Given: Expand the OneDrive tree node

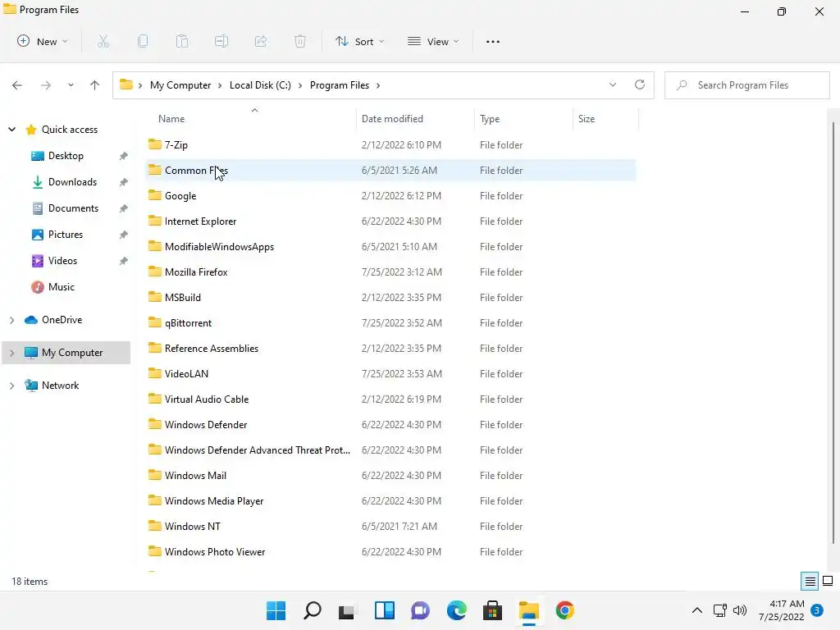Looking at the screenshot, I should [11, 320].
